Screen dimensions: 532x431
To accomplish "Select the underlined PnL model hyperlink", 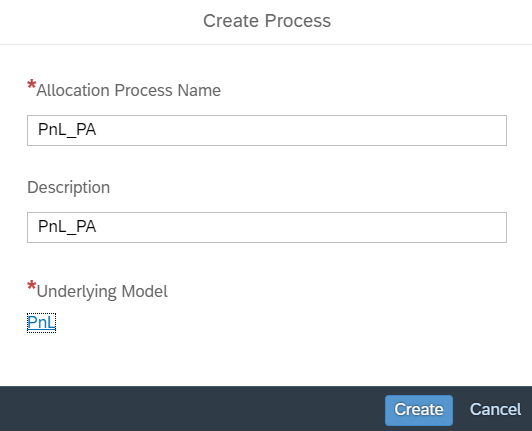I will 41,323.
